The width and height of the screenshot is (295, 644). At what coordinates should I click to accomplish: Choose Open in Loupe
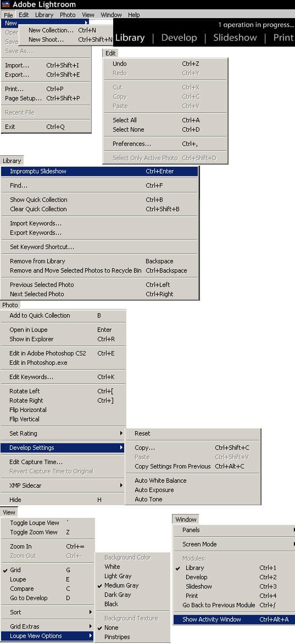click(x=63, y=330)
